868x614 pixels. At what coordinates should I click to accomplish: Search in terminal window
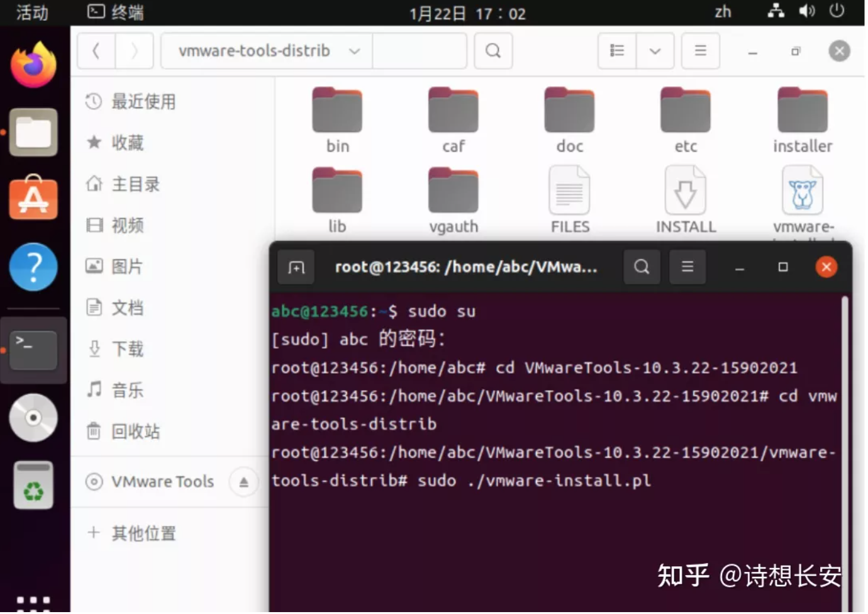tap(642, 267)
